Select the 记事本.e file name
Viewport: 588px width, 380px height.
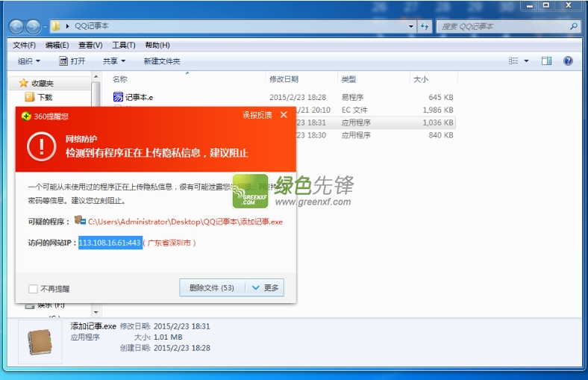139,98
